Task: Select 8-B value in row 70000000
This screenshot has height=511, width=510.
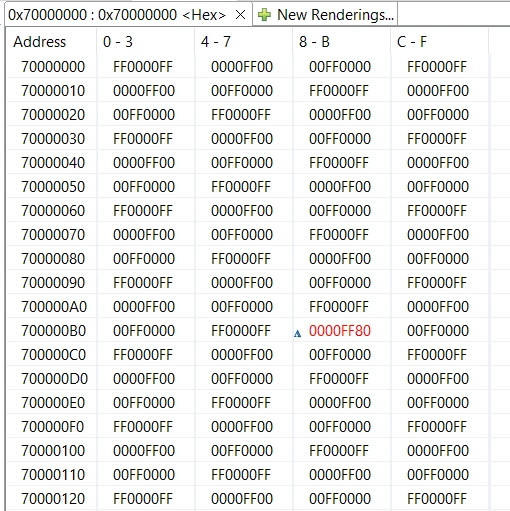Action: pos(340,67)
